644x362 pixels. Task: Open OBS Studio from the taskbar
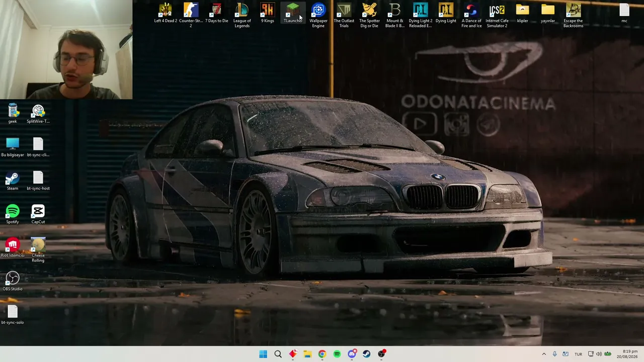point(381,354)
